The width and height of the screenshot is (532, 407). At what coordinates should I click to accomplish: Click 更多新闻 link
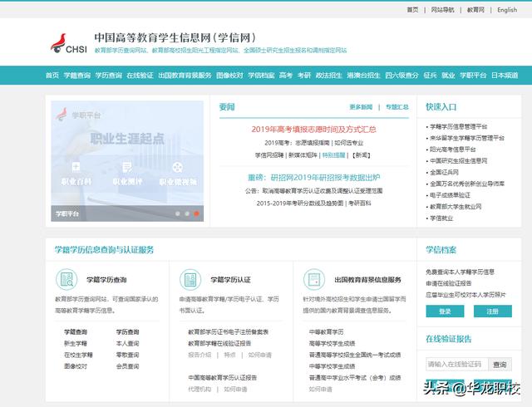361,107
